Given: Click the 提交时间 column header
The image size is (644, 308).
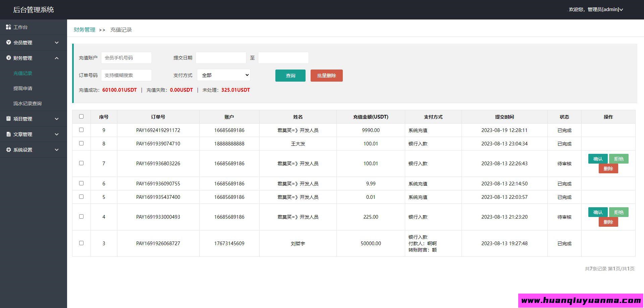Looking at the screenshot, I should pos(504,117).
